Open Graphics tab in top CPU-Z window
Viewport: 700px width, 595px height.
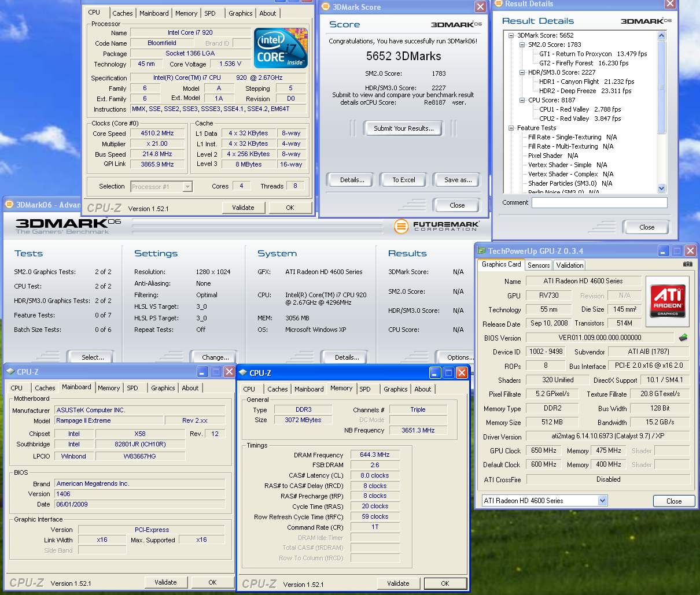pyautogui.click(x=241, y=13)
